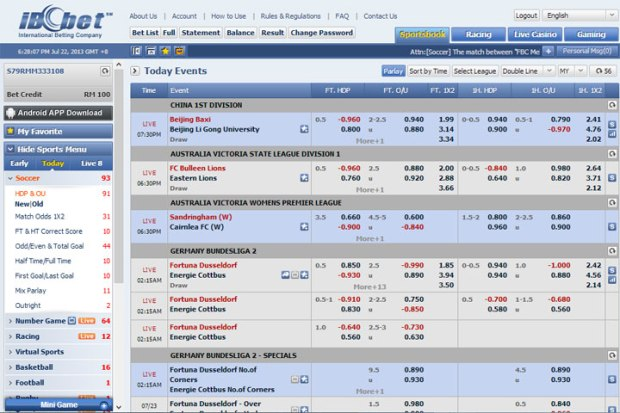Open Rules & Regulations link
The width and height of the screenshot is (620, 413).
(x=291, y=16)
